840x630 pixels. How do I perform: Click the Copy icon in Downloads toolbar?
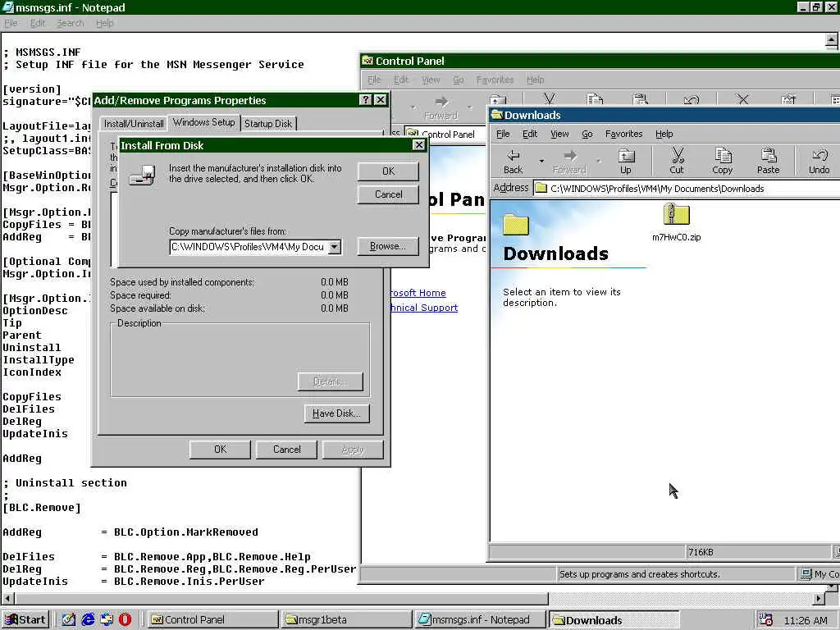722,162
